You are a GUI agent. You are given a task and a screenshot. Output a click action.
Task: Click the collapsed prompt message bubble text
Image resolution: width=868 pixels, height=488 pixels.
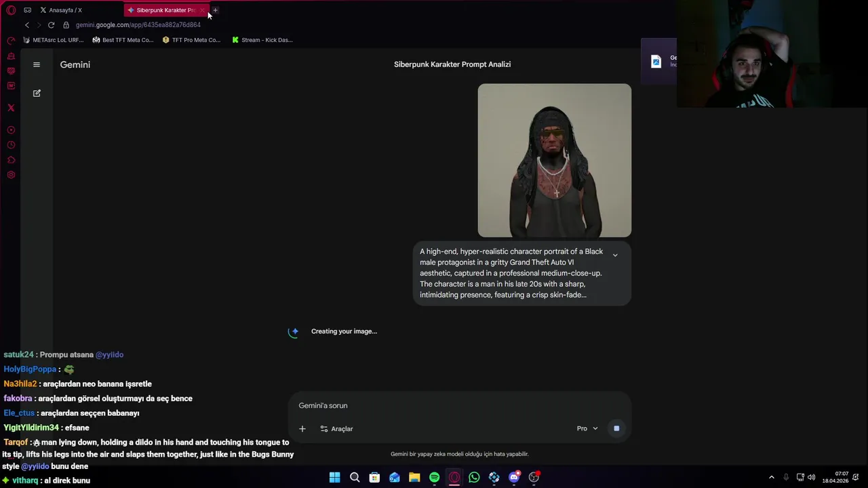(x=511, y=273)
